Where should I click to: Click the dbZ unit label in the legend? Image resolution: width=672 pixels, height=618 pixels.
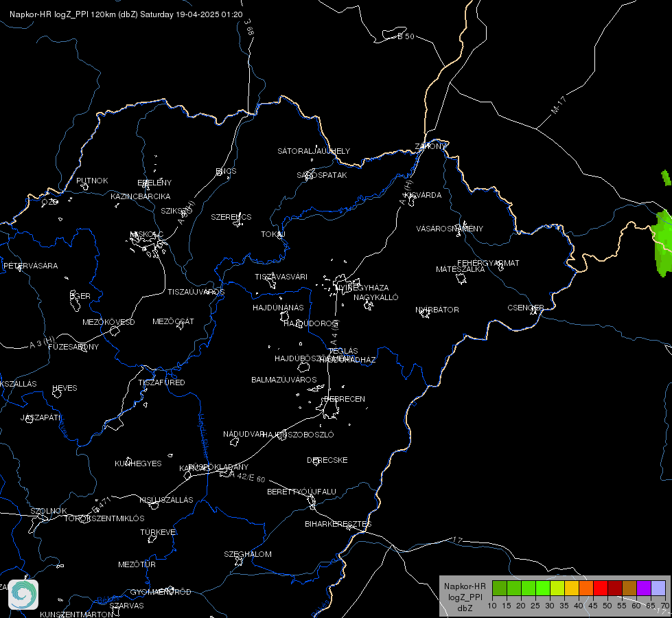tap(465, 608)
